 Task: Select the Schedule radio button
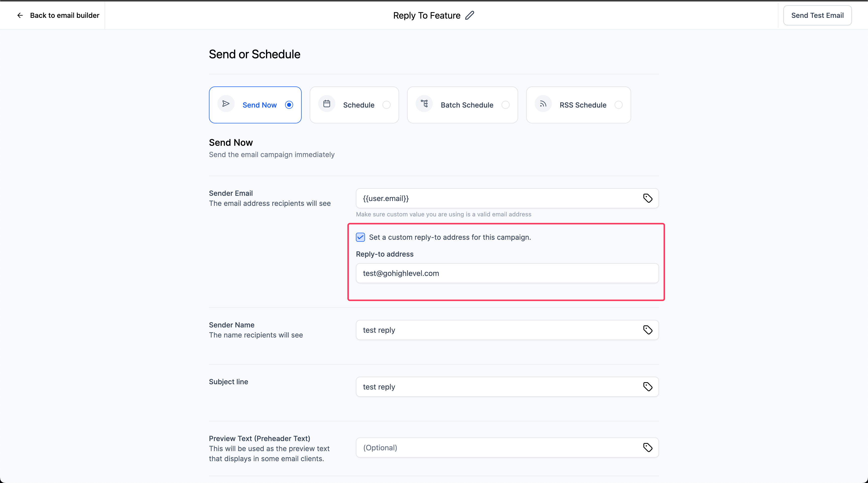[x=387, y=105]
